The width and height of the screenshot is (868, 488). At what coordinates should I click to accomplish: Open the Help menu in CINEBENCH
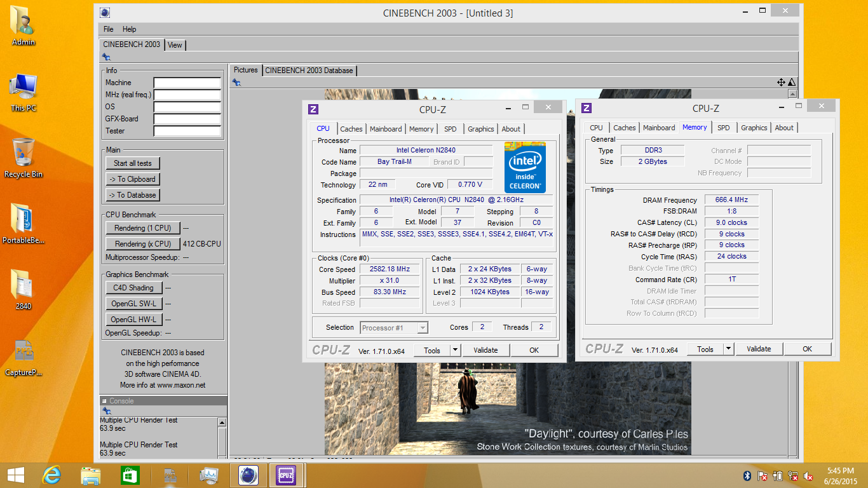coord(129,29)
